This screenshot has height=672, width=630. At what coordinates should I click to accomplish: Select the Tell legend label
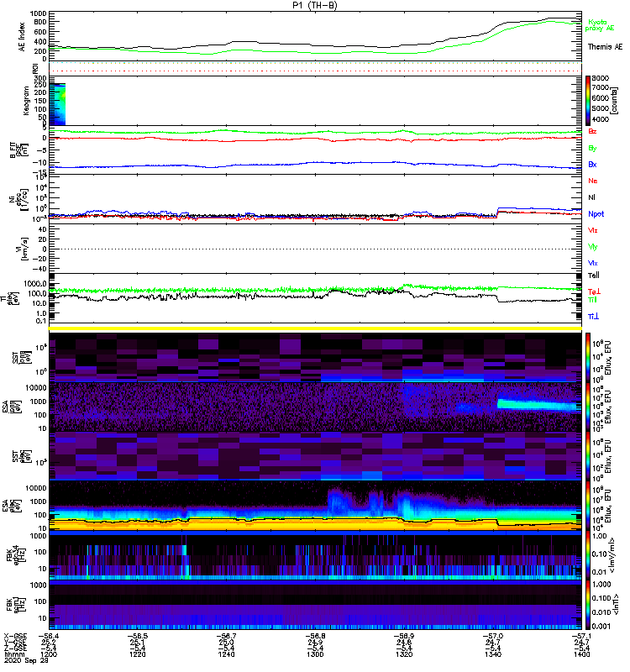(x=594, y=276)
